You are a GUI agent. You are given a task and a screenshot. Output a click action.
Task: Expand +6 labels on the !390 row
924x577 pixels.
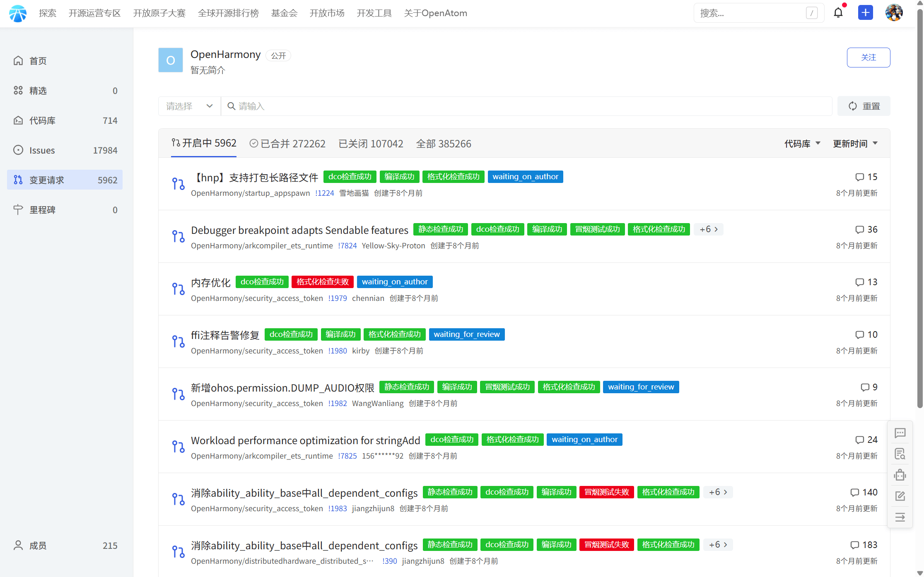[x=718, y=545]
